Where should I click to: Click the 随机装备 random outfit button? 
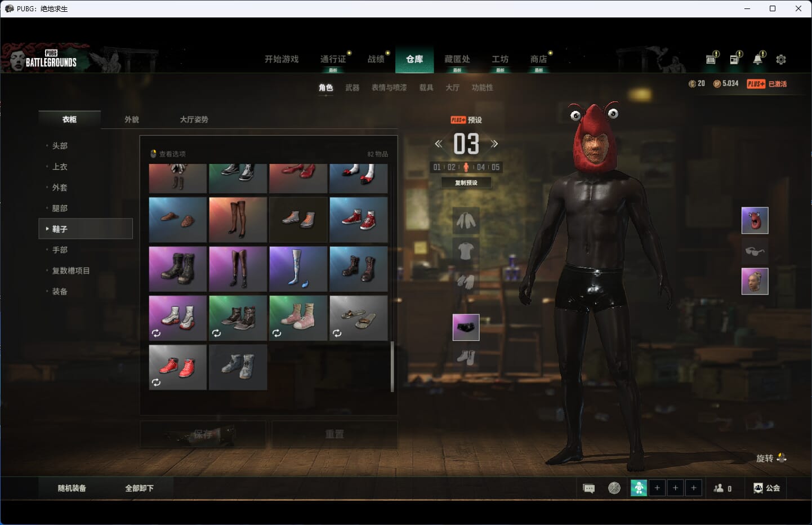coord(72,488)
